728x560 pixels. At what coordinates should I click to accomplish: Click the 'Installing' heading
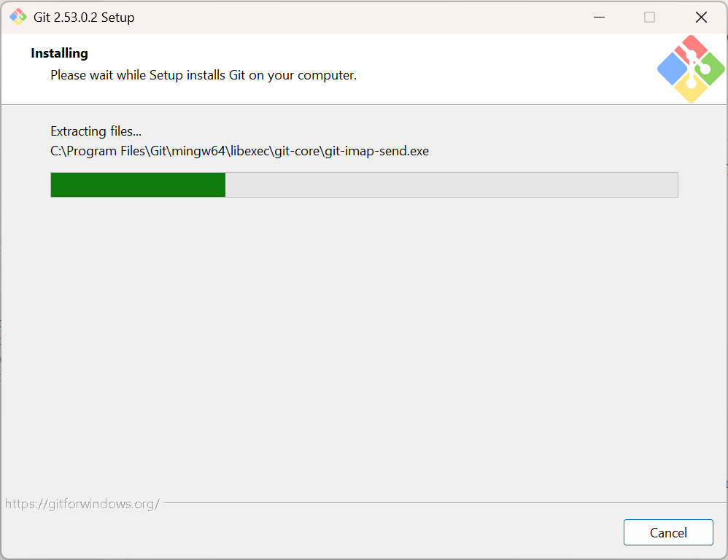click(59, 53)
